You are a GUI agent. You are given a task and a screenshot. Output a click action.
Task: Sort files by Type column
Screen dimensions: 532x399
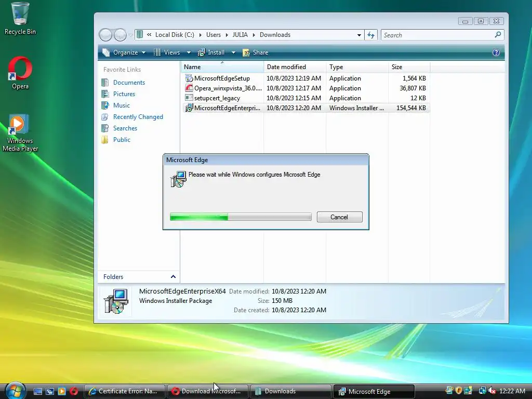click(357, 67)
